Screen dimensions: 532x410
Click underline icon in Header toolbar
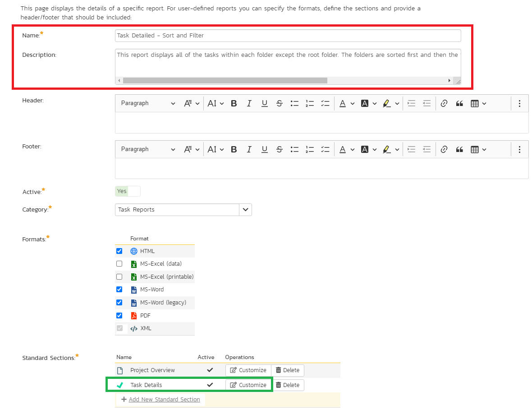(x=264, y=103)
